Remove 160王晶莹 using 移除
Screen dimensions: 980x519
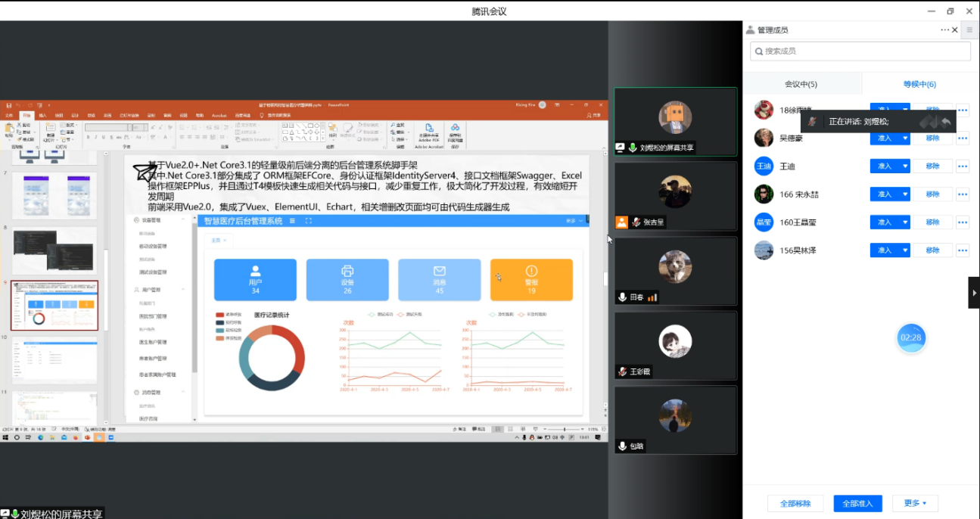[932, 222]
